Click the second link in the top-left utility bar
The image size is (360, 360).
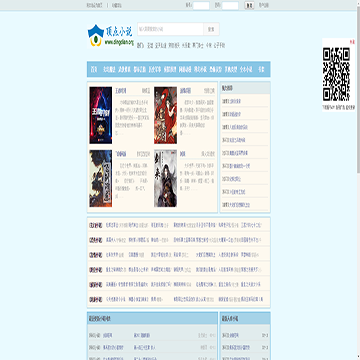tap(117, 5)
